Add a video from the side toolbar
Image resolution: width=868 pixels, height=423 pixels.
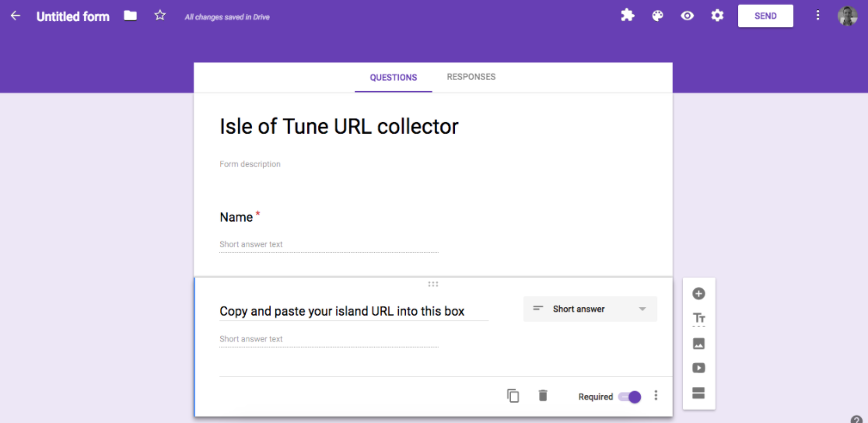tap(698, 369)
